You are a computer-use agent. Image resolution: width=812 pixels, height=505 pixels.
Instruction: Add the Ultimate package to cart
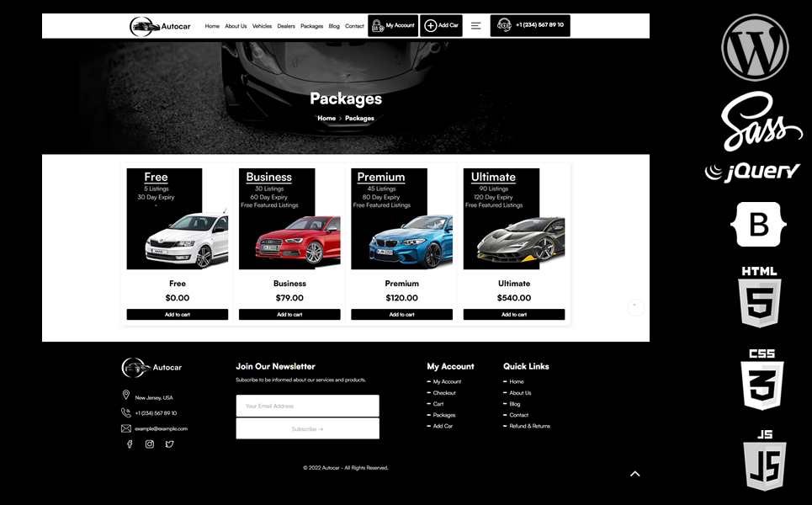pos(513,315)
